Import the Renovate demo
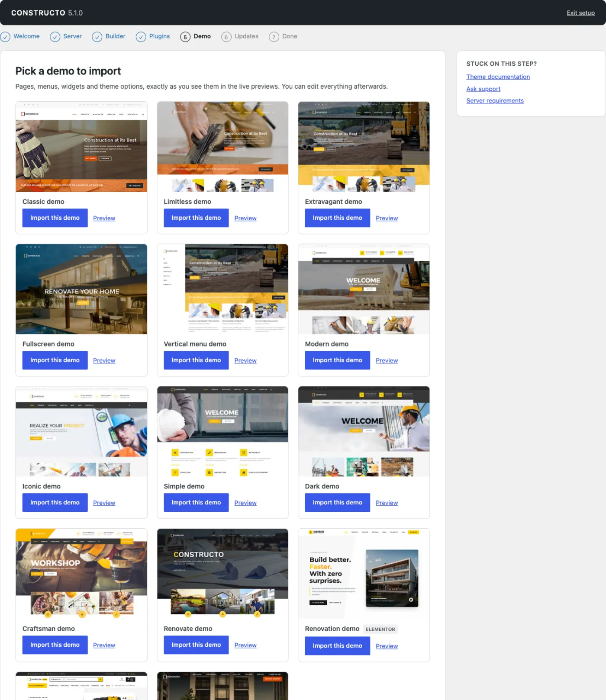Image resolution: width=606 pixels, height=700 pixels. [x=196, y=645]
